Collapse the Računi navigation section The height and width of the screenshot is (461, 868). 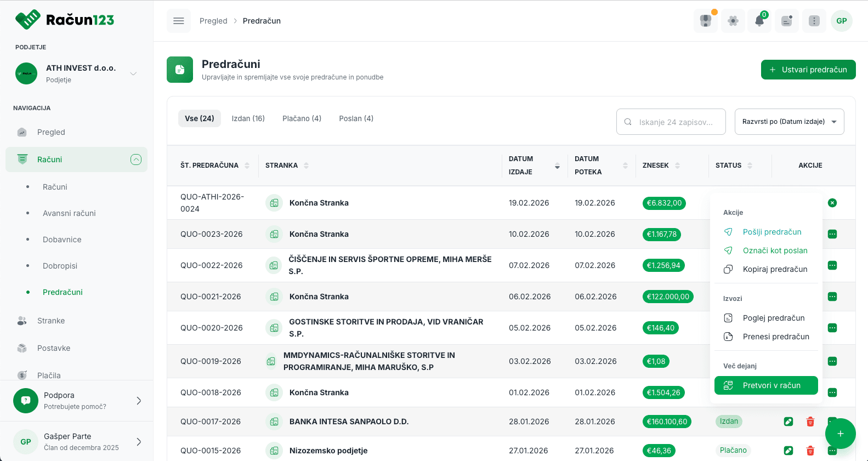pyautogui.click(x=136, y=160)
